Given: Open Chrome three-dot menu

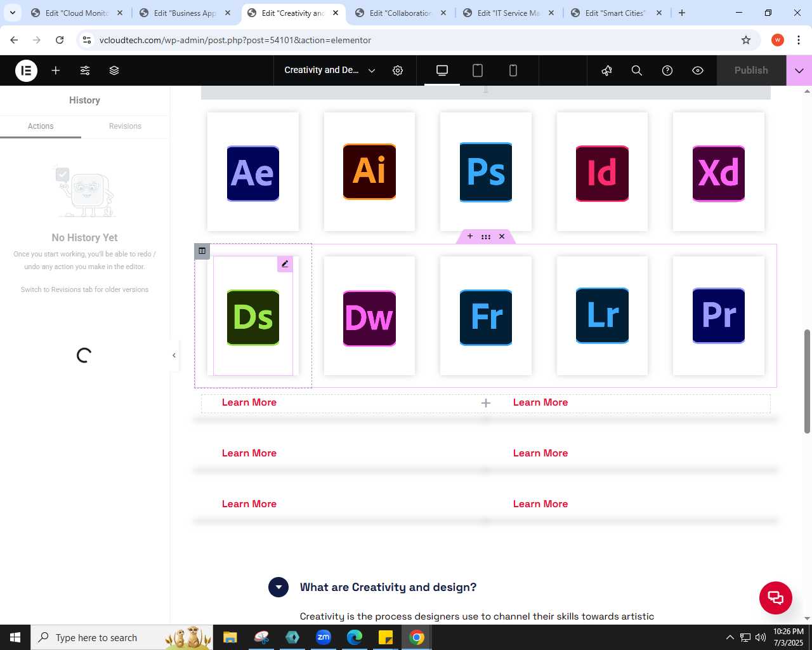Looking at the screenshot, I should pyautogui.click(x=799, y=40).
